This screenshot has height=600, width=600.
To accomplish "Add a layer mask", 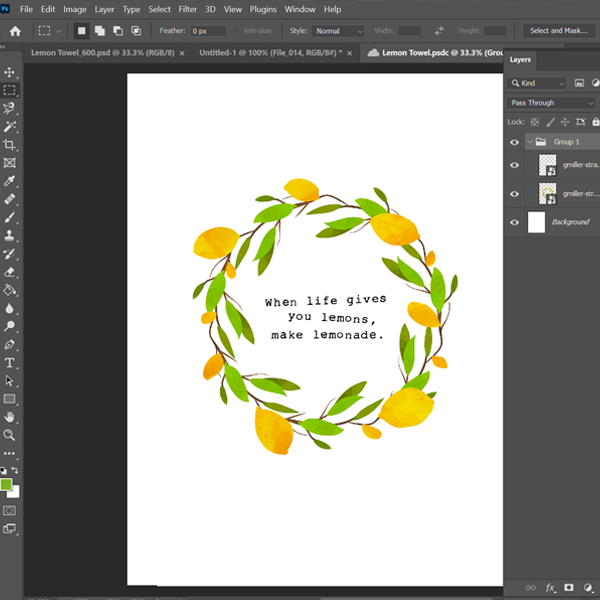I will [x=569, y=587].
